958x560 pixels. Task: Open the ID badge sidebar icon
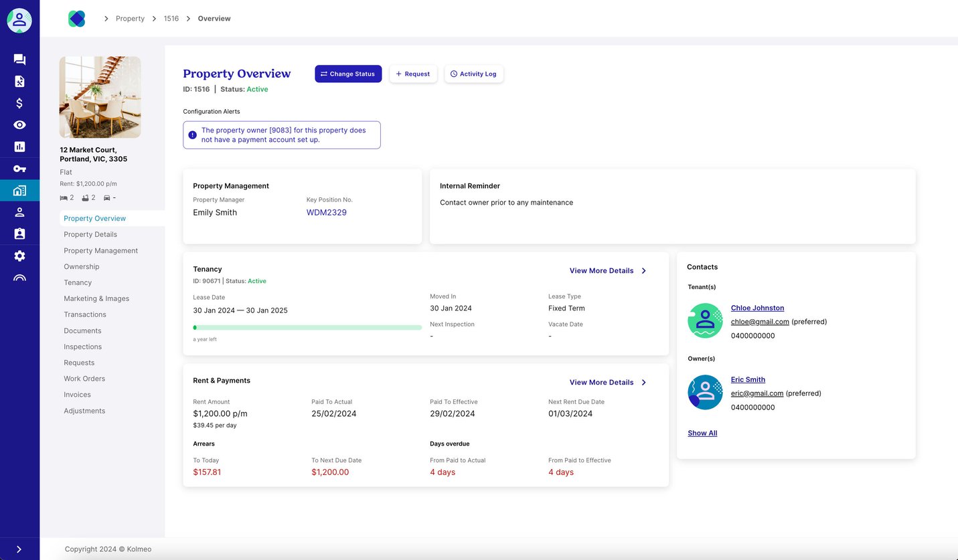pos(19,234)
